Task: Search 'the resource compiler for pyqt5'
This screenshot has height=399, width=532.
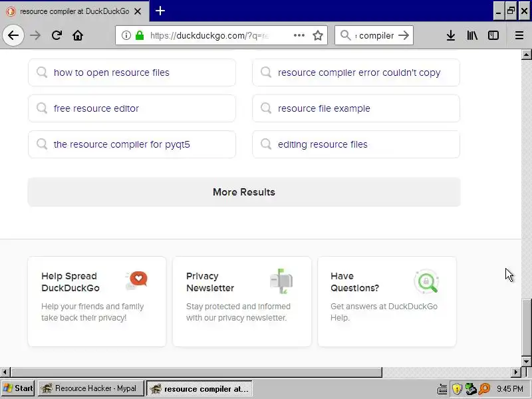Action: [x=132, y=144]
